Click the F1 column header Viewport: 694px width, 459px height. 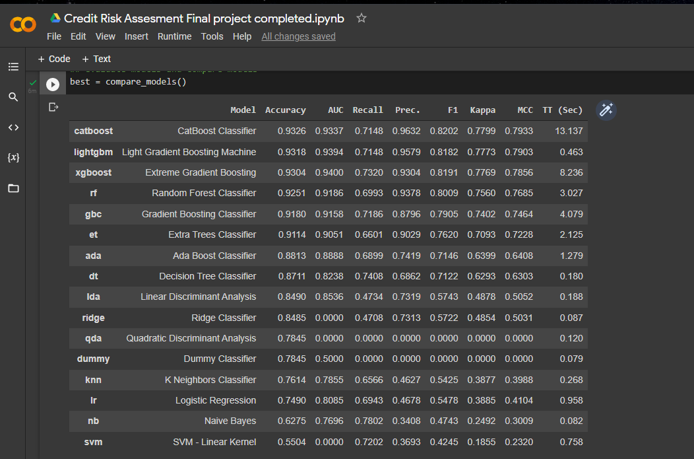(453, 110)
